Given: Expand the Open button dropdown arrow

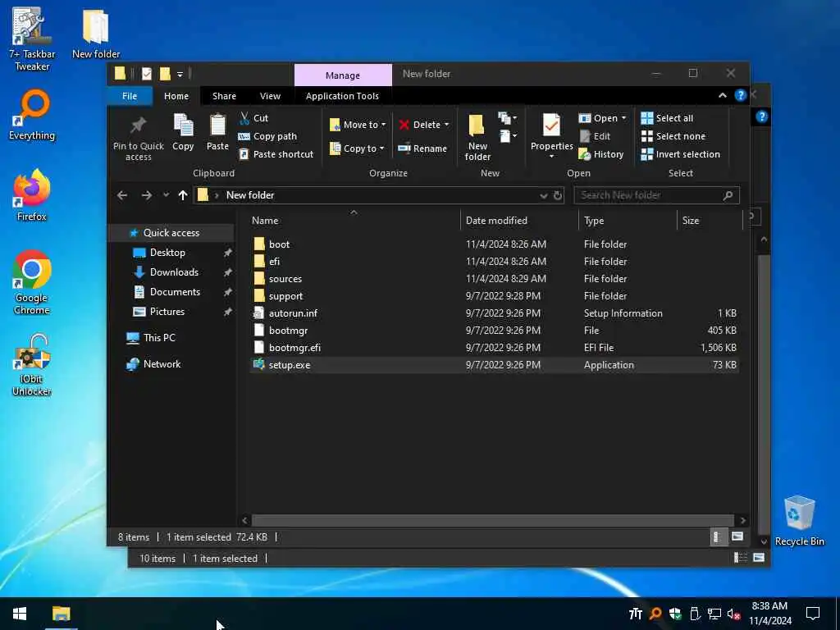Looking at the screenshot, I should click(x=623, y=118).
